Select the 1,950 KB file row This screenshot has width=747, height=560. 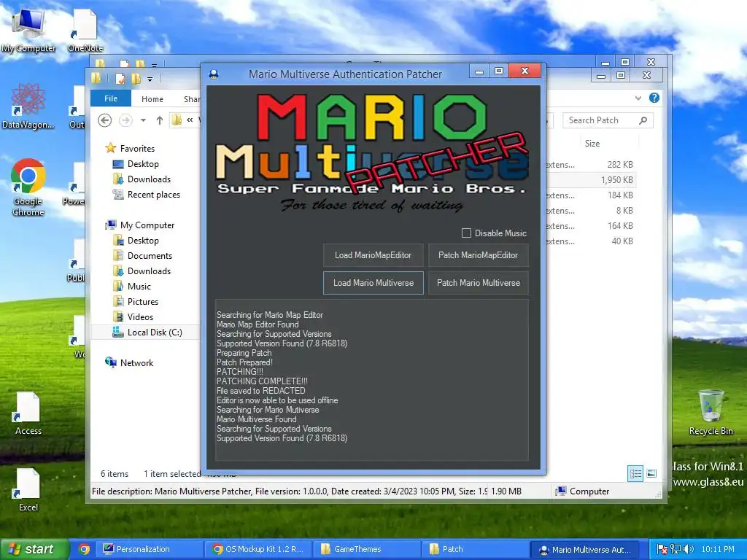click(x=589, y=180)
